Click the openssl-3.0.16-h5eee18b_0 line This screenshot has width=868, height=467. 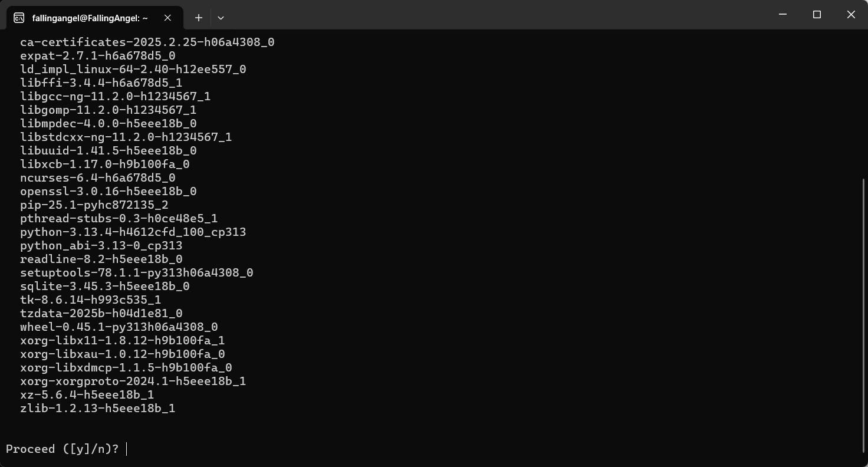108,191
